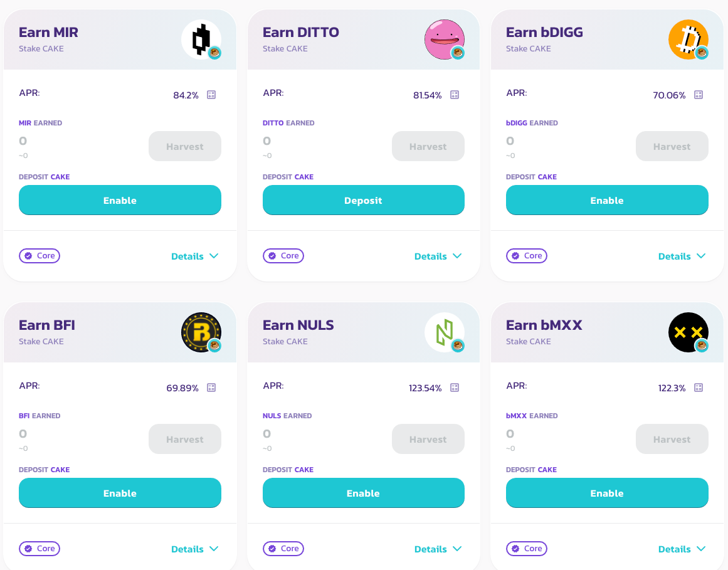This screenshot has width=728, height=570.
Task: Click the Core badge on Earn BFI card
Action: [x=39, y=549]
